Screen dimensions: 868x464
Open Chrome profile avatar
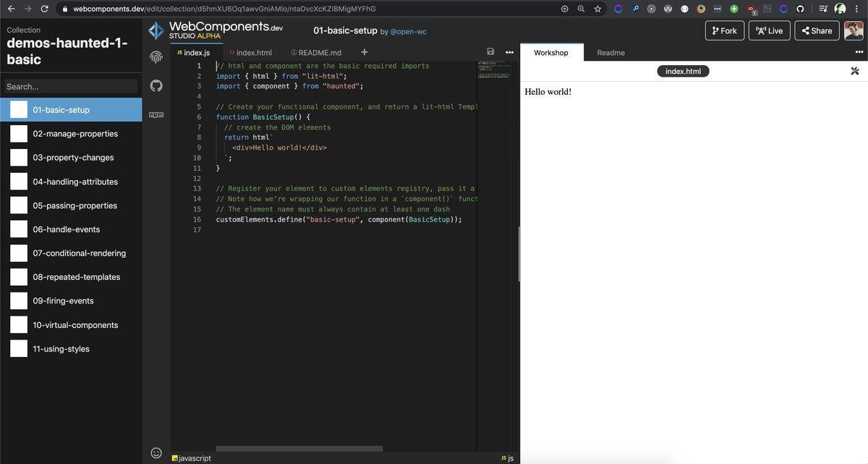840,9
